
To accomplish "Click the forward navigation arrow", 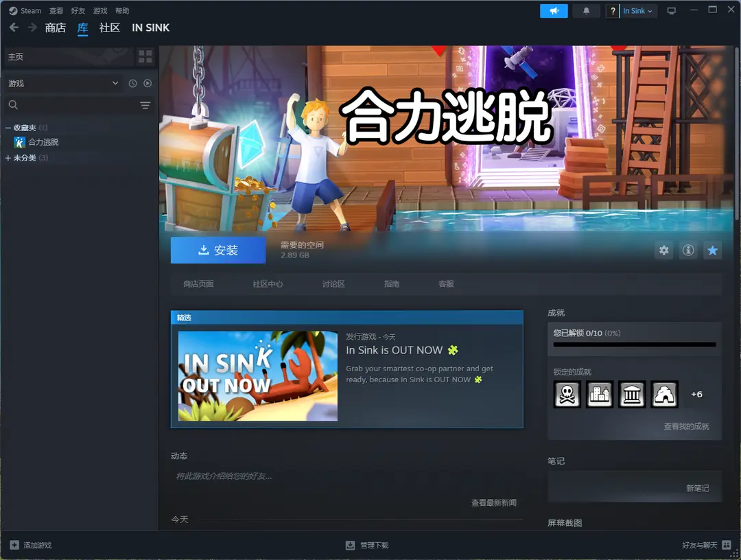I will point(32,28).
